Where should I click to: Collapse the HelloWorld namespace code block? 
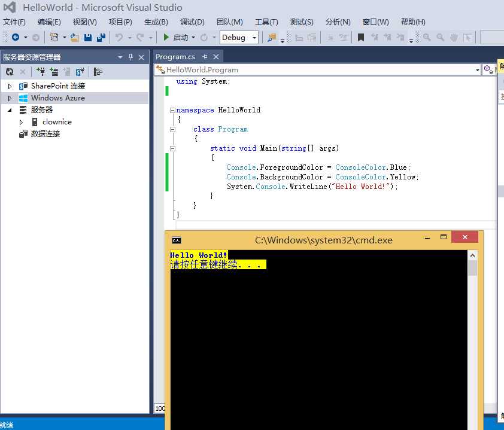pyautogui.click(x=172, y=110)
